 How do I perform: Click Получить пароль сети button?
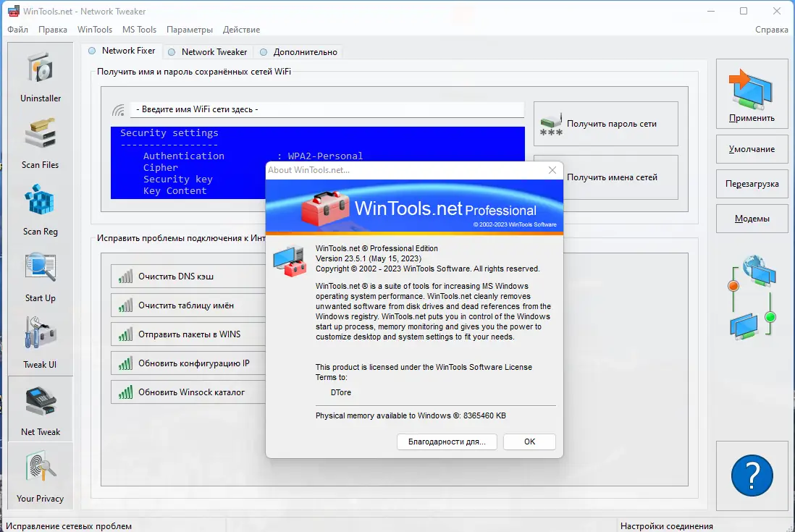pos(606,124)
